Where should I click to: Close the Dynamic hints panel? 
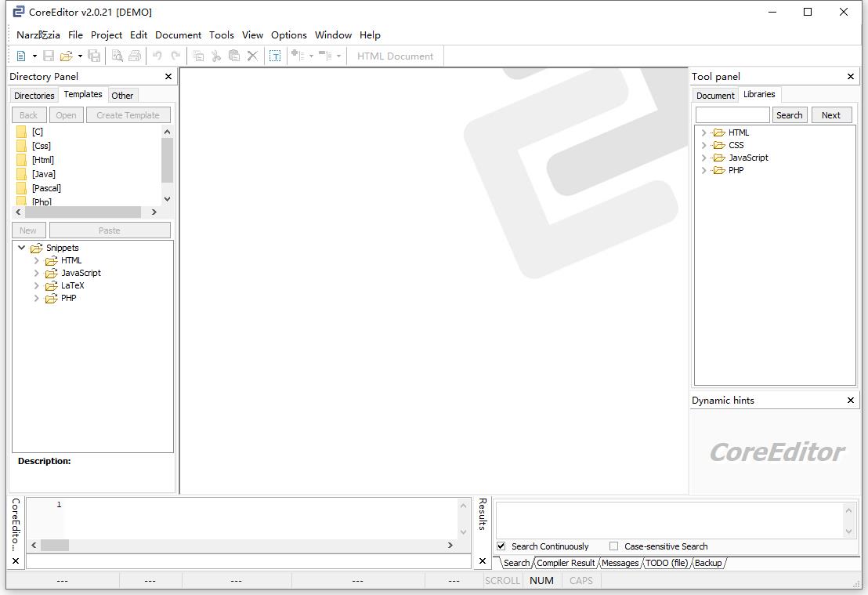[x=851, y=400]
